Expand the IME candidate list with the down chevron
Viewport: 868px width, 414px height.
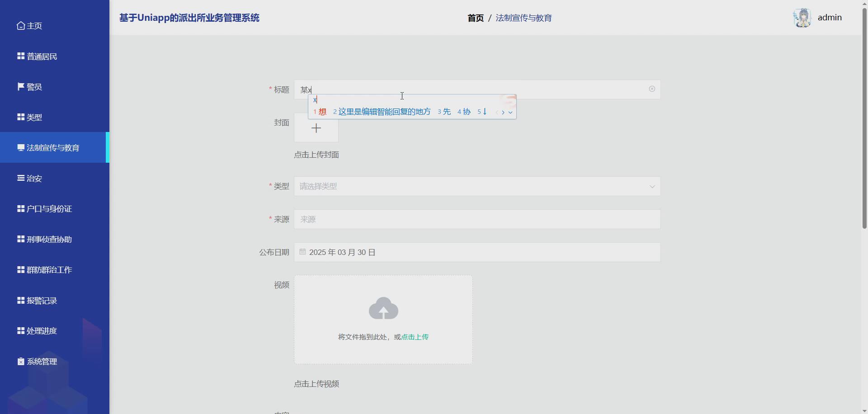pos(511,113)
